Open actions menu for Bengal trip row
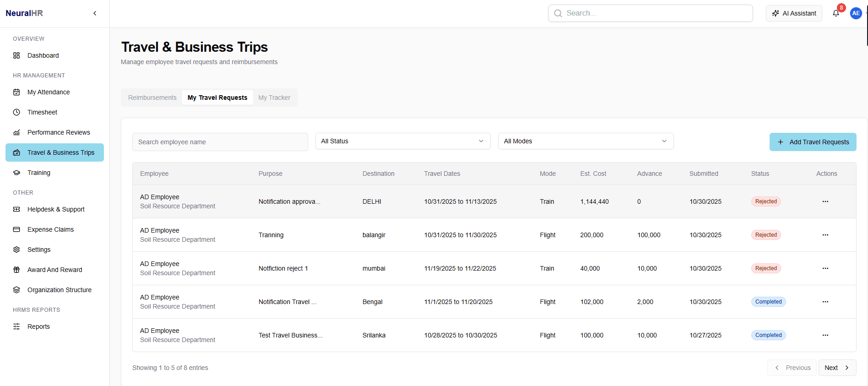 coord(825,302)
